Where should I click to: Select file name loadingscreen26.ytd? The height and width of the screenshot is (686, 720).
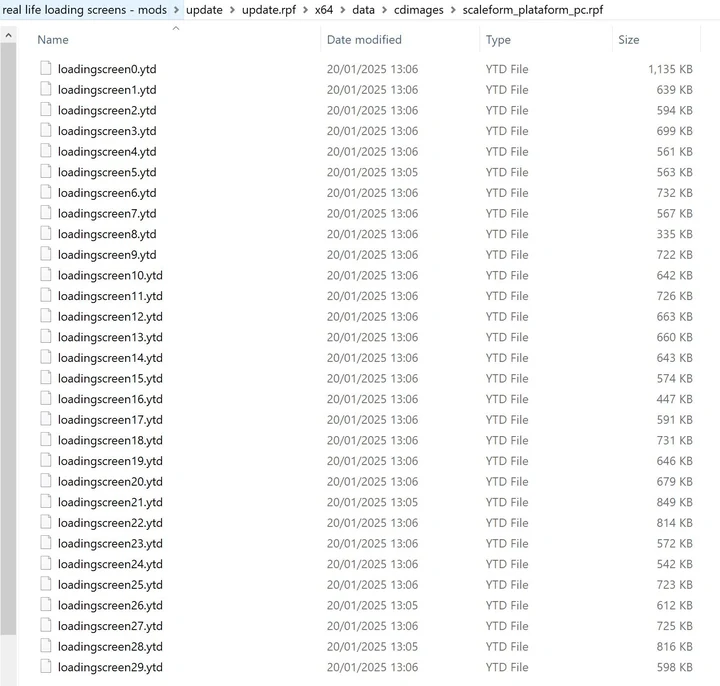pos(110,605)
